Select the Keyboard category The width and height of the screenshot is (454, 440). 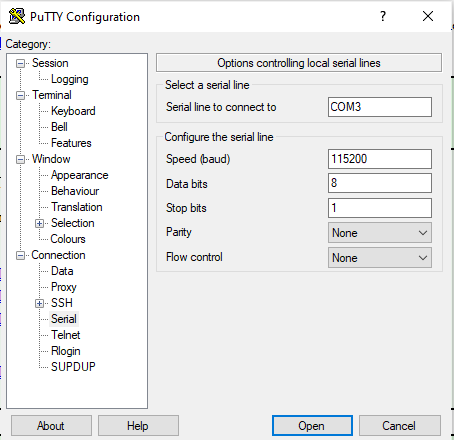(x=73, y=111)
